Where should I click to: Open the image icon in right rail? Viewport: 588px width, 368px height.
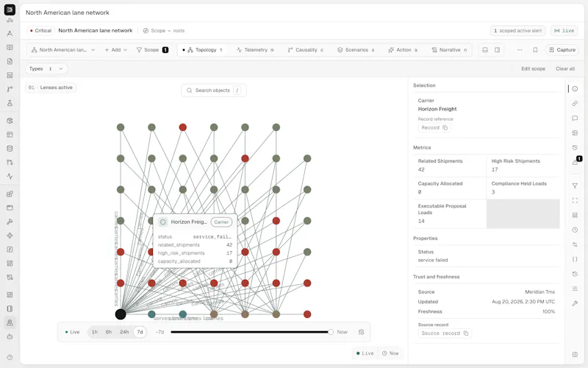click(575, 133)
